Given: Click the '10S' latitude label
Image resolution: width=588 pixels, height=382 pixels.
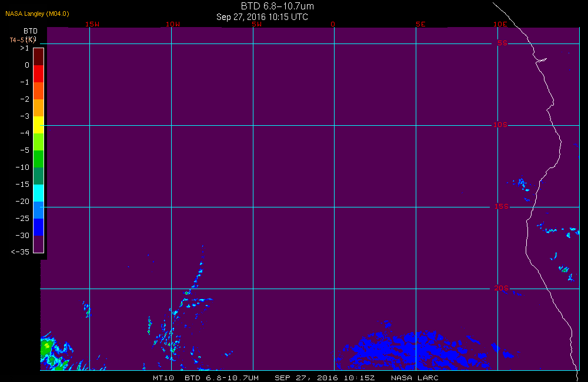Looking at the screenshot, I should coord(500,125).
